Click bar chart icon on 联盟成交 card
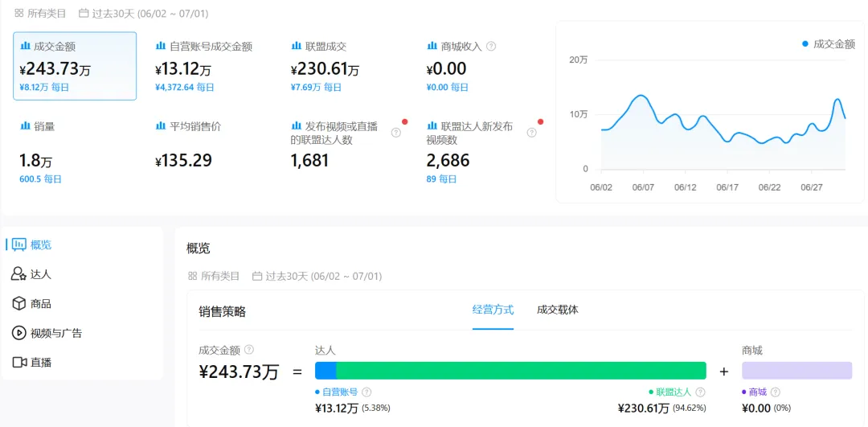The width and height of the screenshot is (868, 427). [x=296, y=47]
